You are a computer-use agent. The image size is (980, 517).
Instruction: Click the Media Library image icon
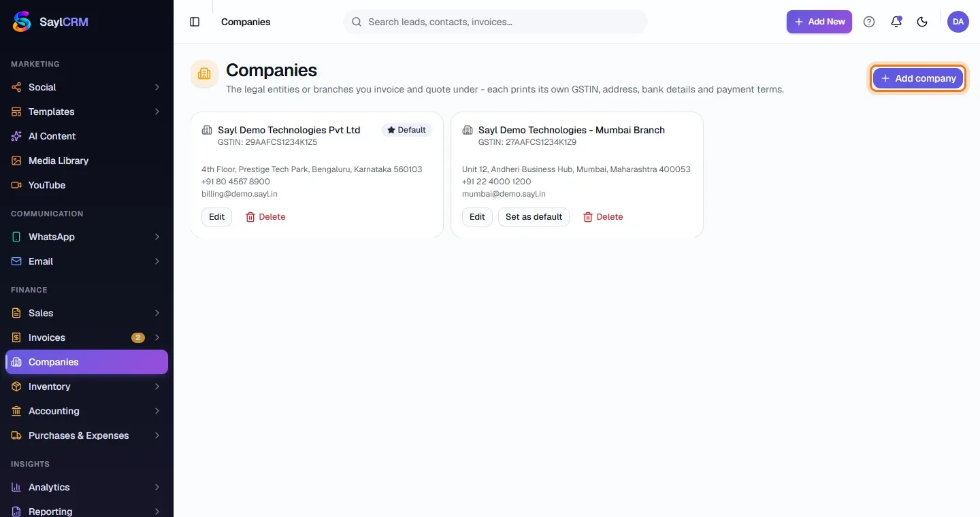point(16,161)
